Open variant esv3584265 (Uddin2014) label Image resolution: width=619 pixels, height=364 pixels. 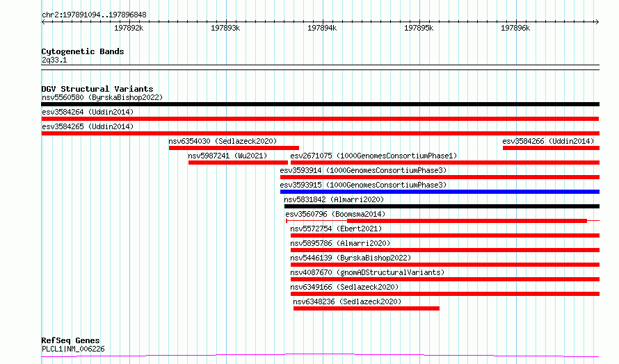click(x=88, y=126)
